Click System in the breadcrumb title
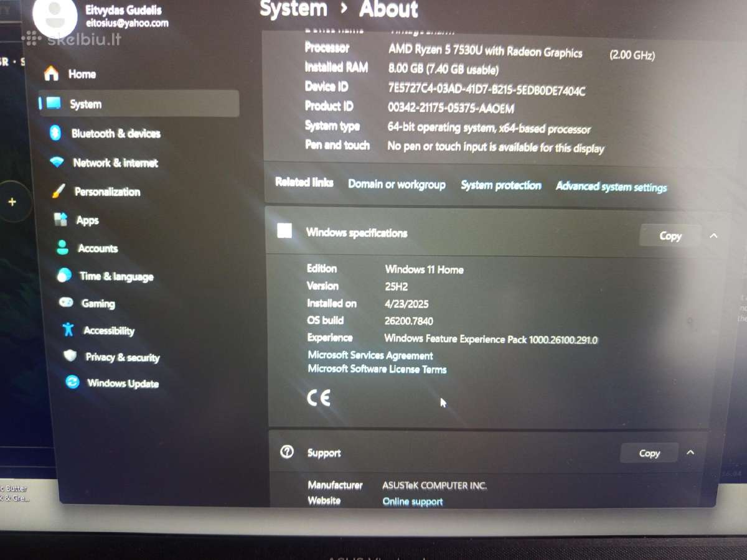The height and width of the screenshot is (560, 747). 293,9
